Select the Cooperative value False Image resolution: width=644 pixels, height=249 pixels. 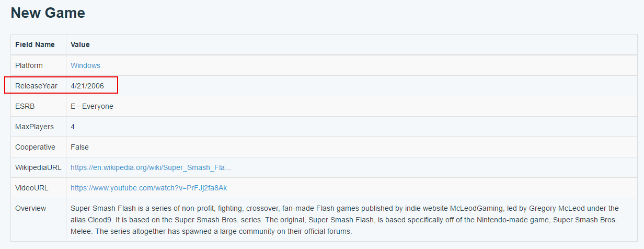click(79, 147)
